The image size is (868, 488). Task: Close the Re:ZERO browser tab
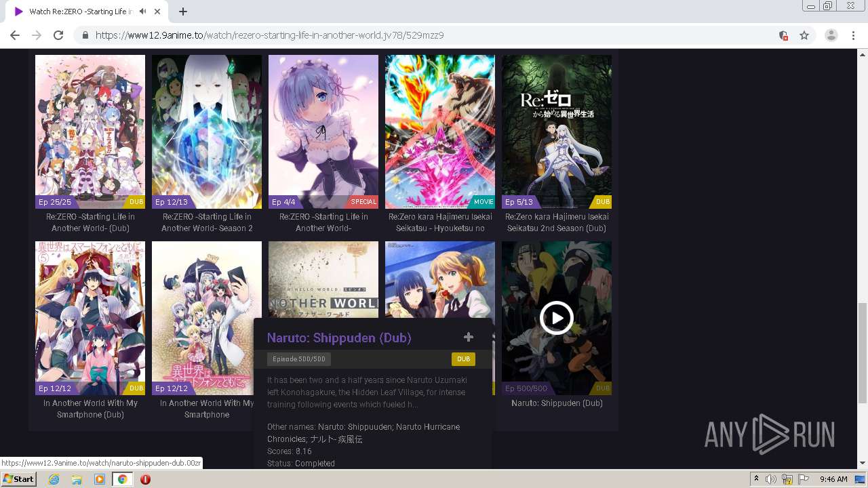[x=157, y=12]
